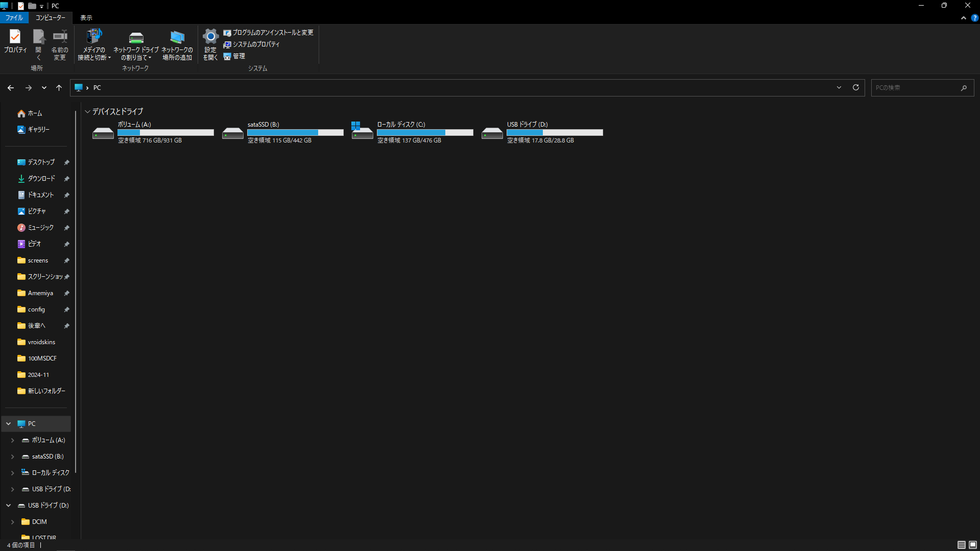Collapse the standalone USB Drive (D:) node
This screenshot has width=980, height=551.
9,506
